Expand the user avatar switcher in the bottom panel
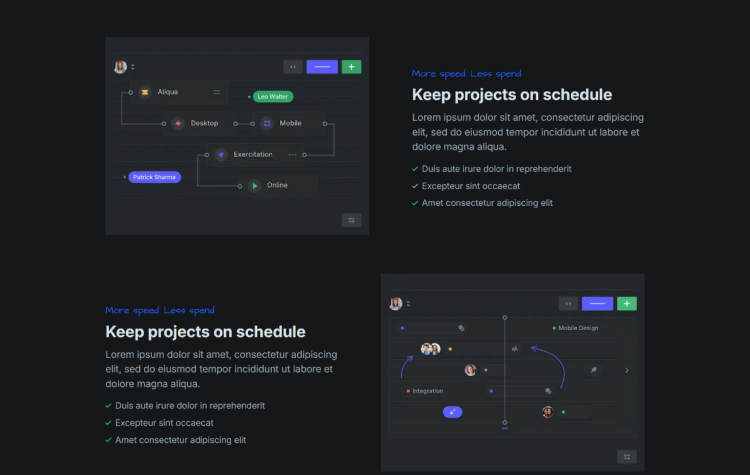750x475 pixels. (408, 303)
